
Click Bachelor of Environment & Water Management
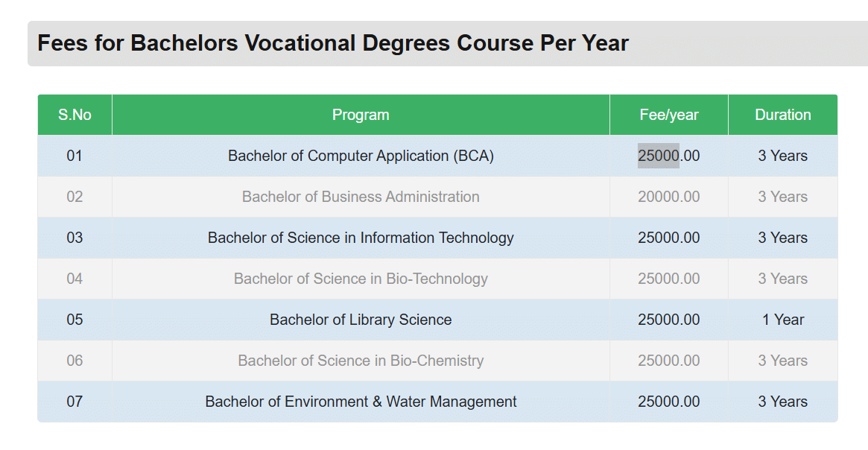(361, 402)
